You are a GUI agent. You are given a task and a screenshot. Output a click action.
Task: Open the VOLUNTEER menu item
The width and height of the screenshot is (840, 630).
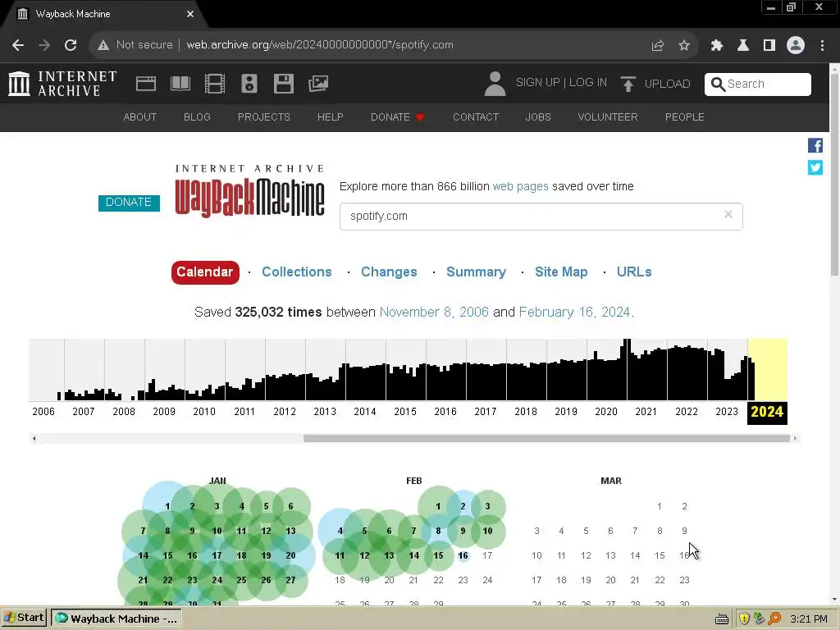[x=608, y=116]
